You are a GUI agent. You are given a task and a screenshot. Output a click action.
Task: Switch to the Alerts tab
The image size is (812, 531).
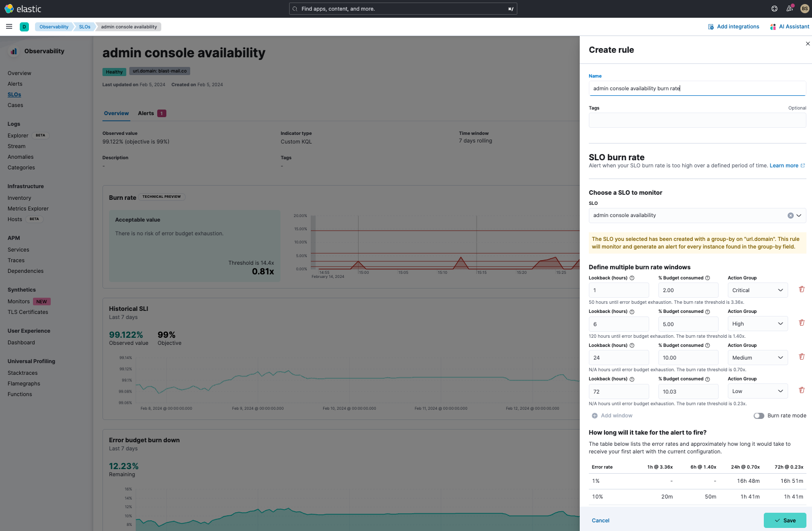point(146,114)
